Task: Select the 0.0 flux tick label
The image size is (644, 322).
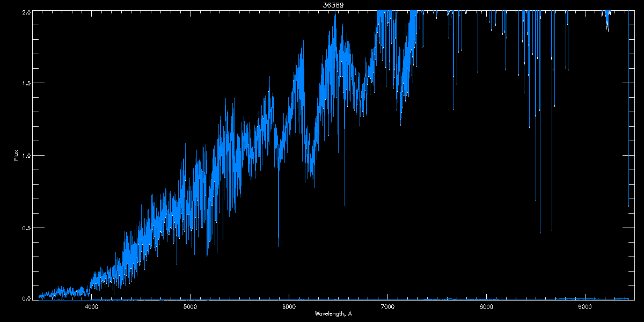Action: (26, 299)
